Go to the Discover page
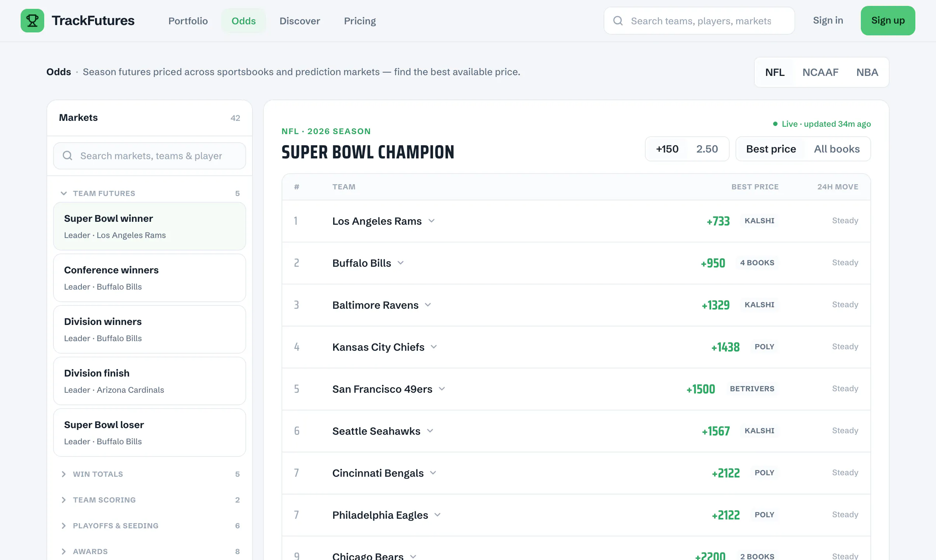936x560 pixels. tap(300, 21)
